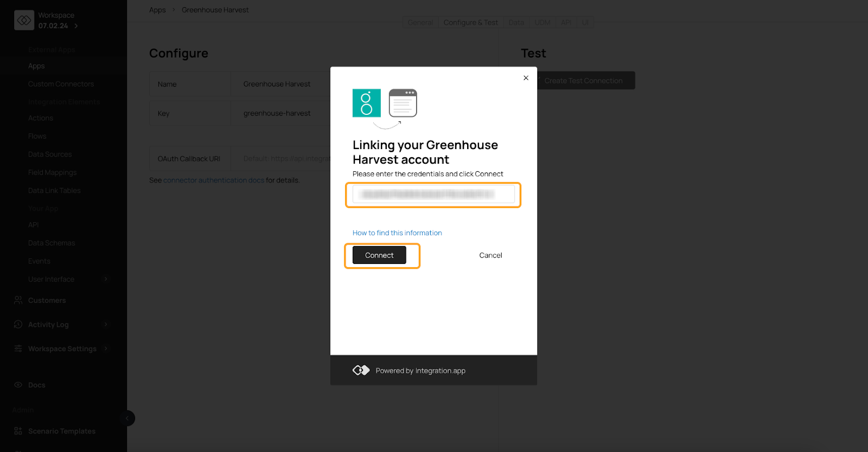Click the Customers people icon

point(18,300)
